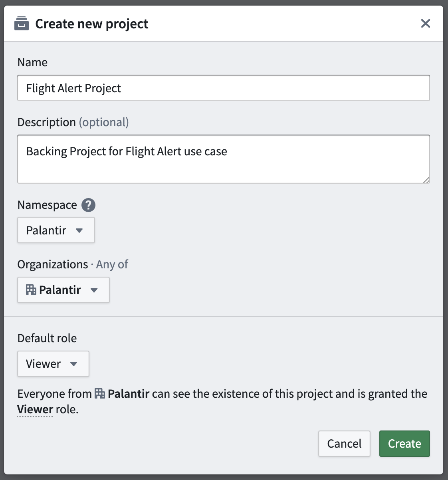Click inside the Description text area

click(224, 159)
